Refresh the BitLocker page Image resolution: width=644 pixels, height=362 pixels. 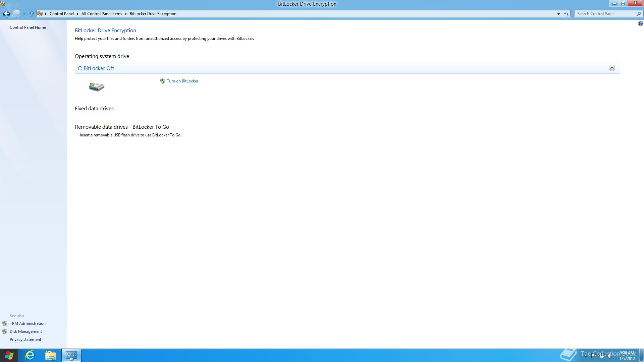click(566, 14)
